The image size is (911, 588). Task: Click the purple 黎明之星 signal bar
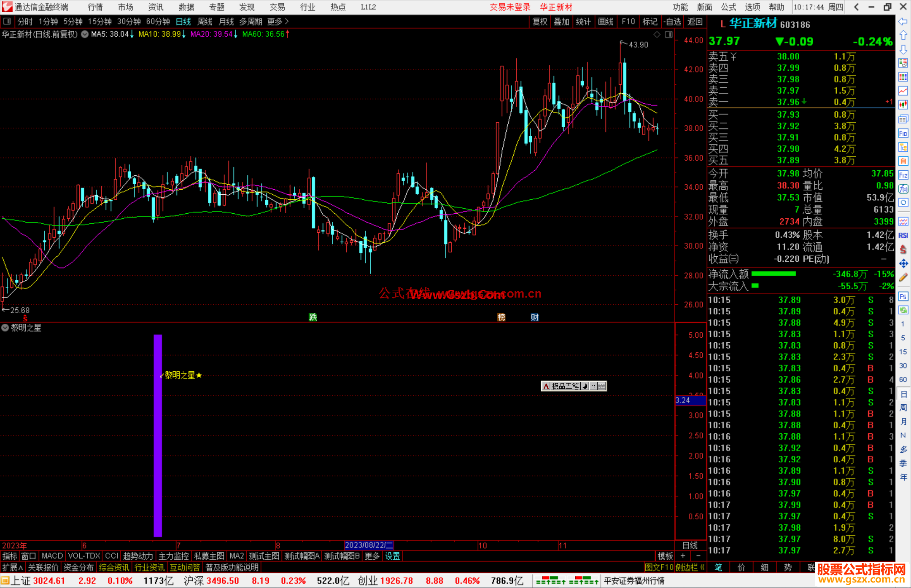(x=158, y=435)
